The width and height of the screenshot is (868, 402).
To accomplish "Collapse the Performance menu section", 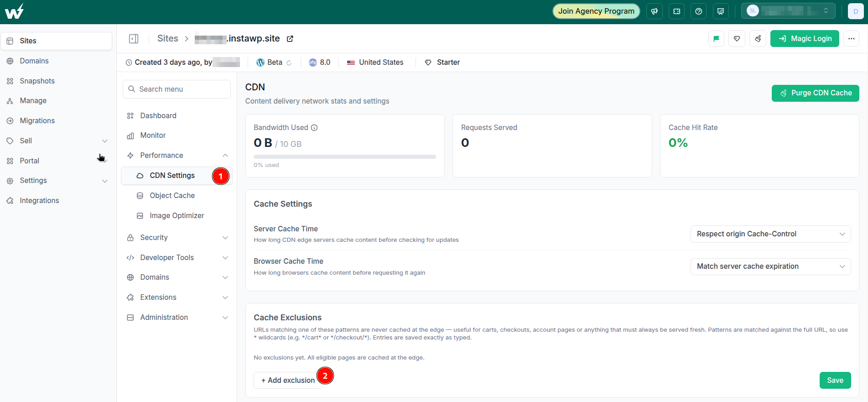I will coord(225,156).
